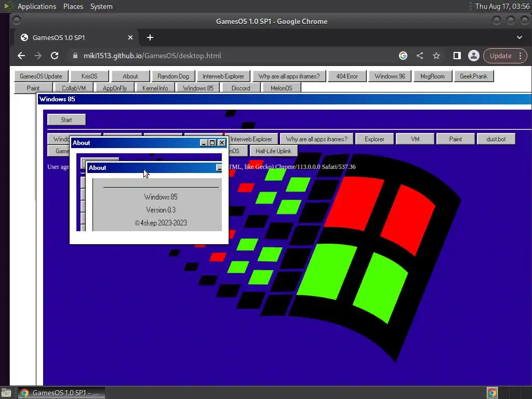View site info via the lock icon
532x399 pixels.
tap(75, 56)
